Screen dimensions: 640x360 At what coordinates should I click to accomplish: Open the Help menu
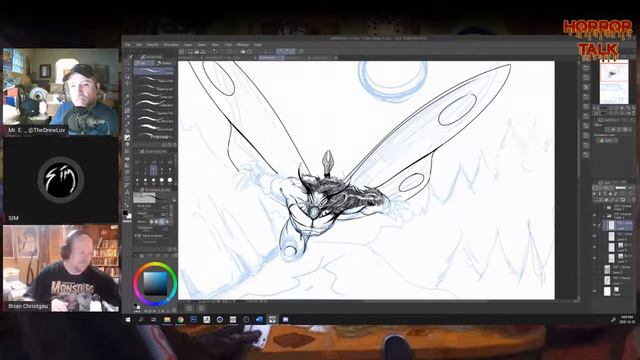coord(258,45)
